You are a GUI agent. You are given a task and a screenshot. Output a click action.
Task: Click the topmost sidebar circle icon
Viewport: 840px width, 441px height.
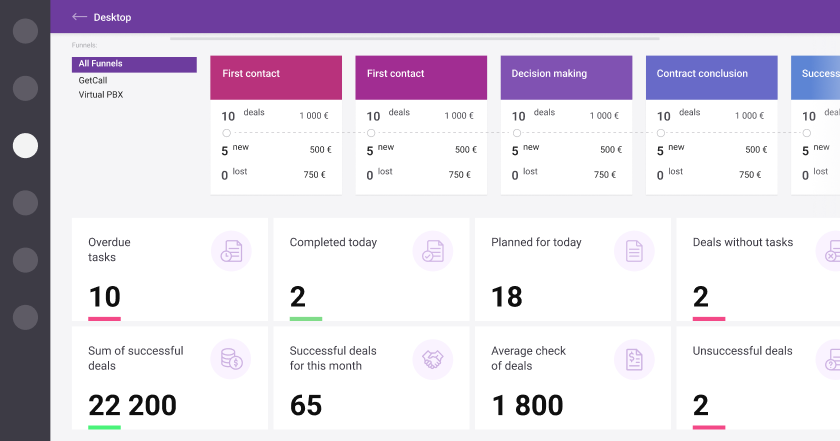pyautogui.click(x=25, y=31)
